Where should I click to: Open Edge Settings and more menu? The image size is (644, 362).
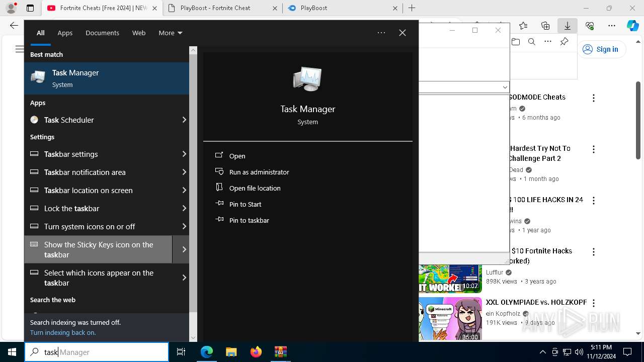pyautogui.click(x=612, y=26)
